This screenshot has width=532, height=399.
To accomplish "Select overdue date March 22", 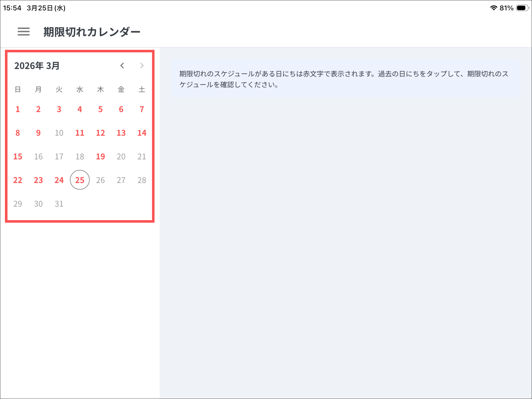I will pyautogui.click(x=18, y=180).
